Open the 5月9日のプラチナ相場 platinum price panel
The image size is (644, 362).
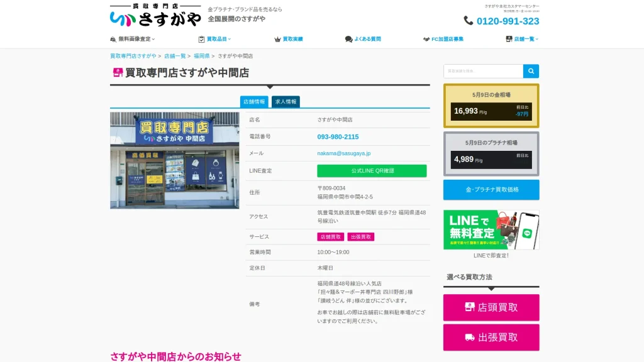491,154
